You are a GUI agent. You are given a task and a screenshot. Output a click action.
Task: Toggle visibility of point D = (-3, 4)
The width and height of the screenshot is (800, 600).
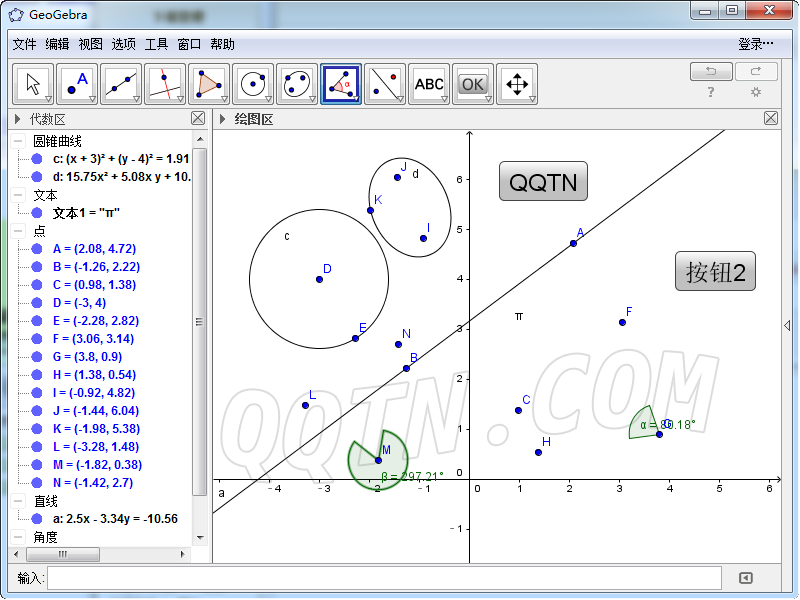click(37, 303)
